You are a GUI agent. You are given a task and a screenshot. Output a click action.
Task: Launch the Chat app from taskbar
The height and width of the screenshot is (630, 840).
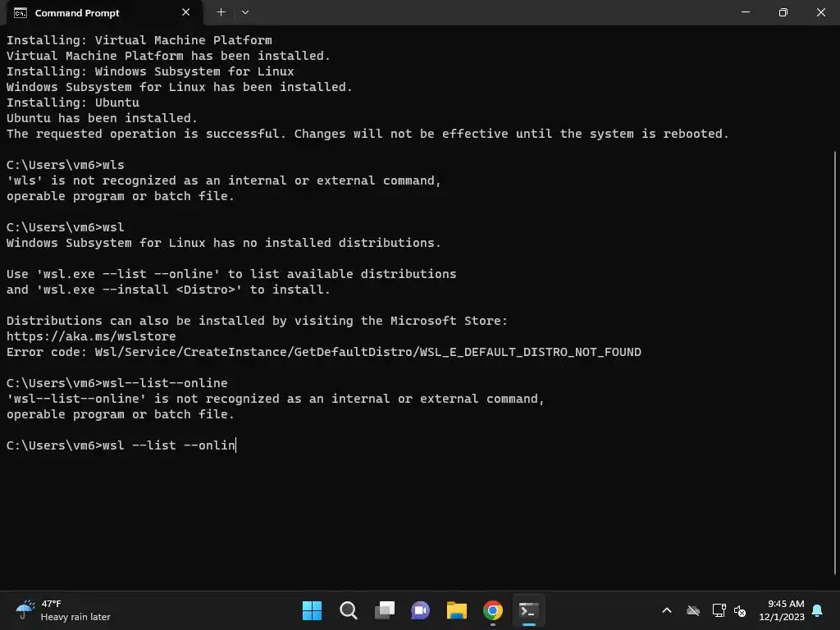(x=420, y=610)
